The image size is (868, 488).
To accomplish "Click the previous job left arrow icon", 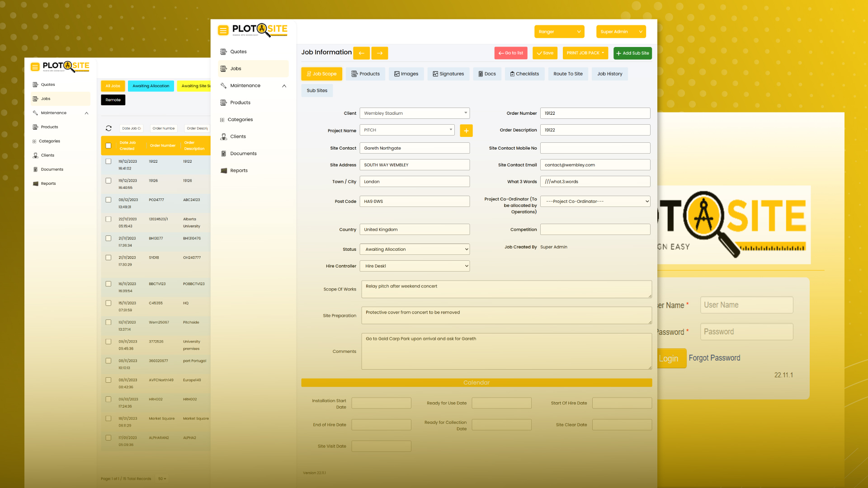I will (361, 53).
